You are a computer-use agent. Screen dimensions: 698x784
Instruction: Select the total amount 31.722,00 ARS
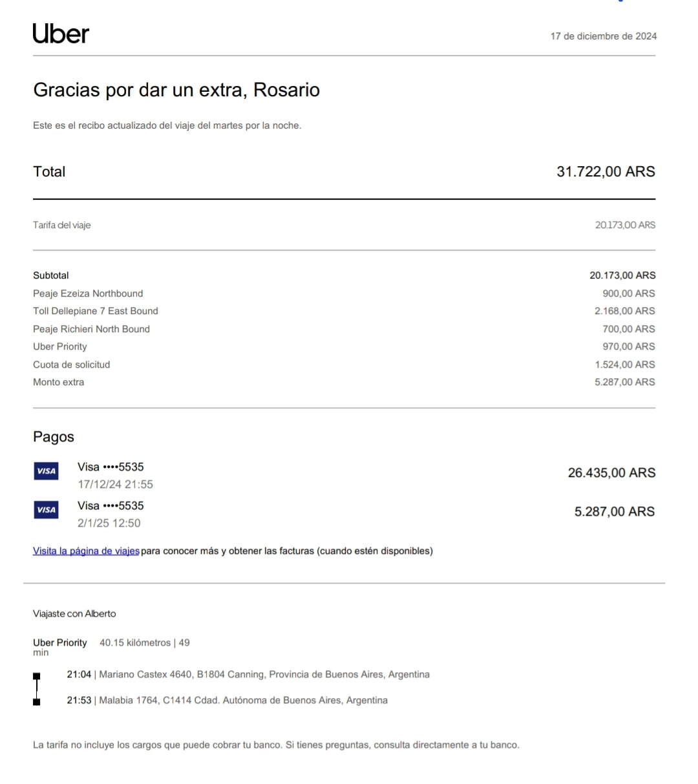tap(606, 172)
